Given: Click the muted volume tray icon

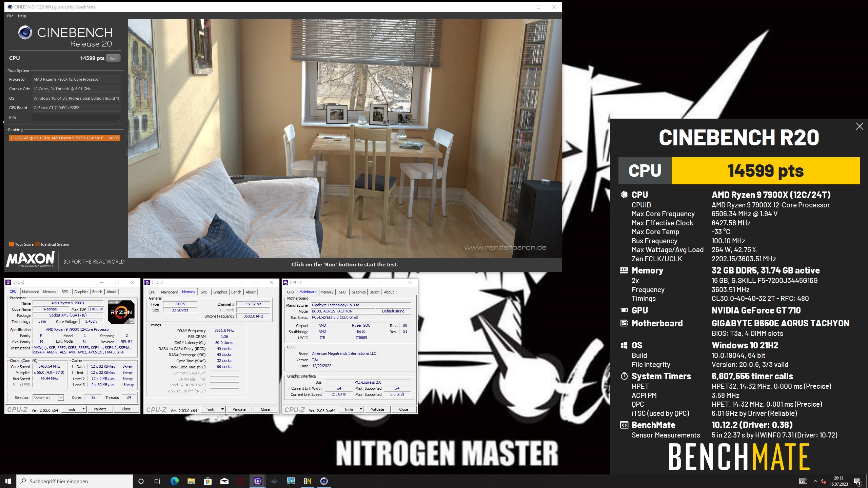Looking at the screenshot, I should [823, 481].
